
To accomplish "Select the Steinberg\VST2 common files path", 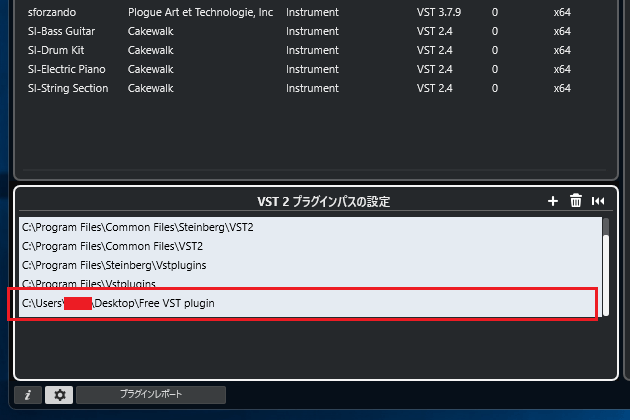I will (138, 227).
